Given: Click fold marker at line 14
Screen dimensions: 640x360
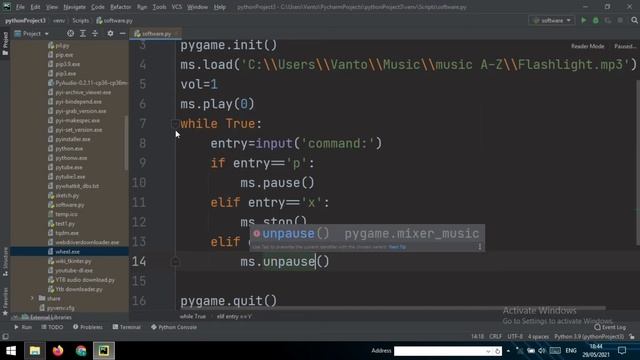Looking at the screenshot, I should pyautogui.click(x=175, y=261).
